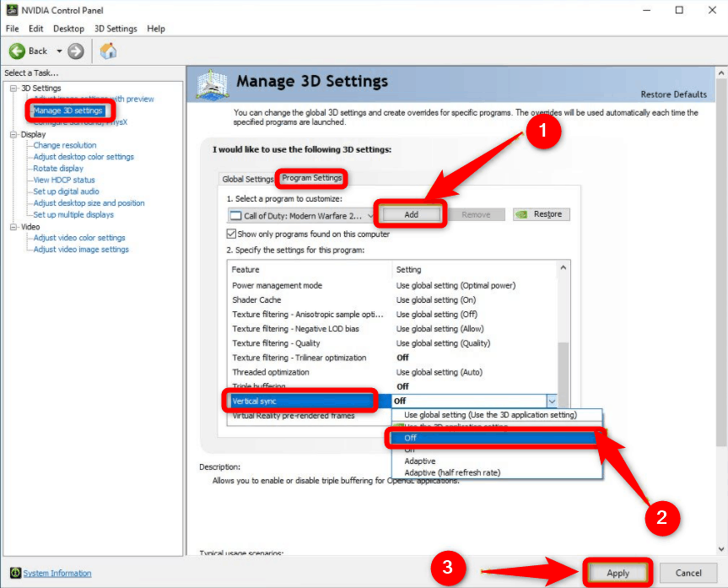Viewport: 728px width, 588px height.
Task: Click the NVIDIA Control Panel title icon
Action: click(x=12, y=10)
